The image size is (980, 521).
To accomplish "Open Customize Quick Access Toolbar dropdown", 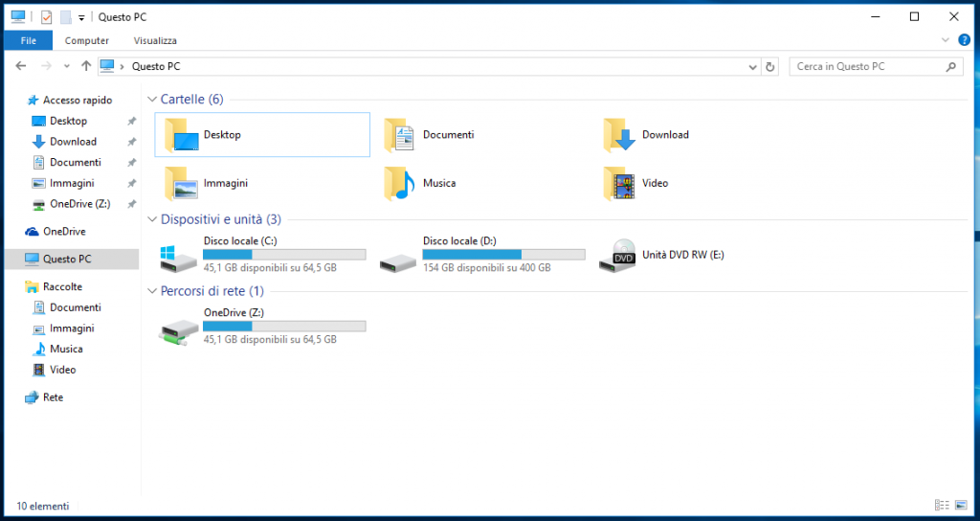I will coord(81,17).
